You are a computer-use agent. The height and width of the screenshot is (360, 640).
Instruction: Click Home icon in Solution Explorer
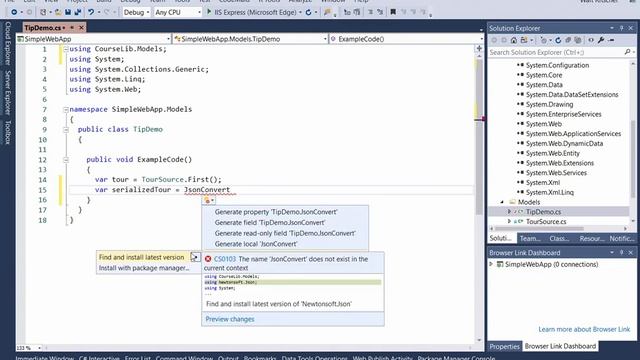pyautogui.click(x=514, y=40)
